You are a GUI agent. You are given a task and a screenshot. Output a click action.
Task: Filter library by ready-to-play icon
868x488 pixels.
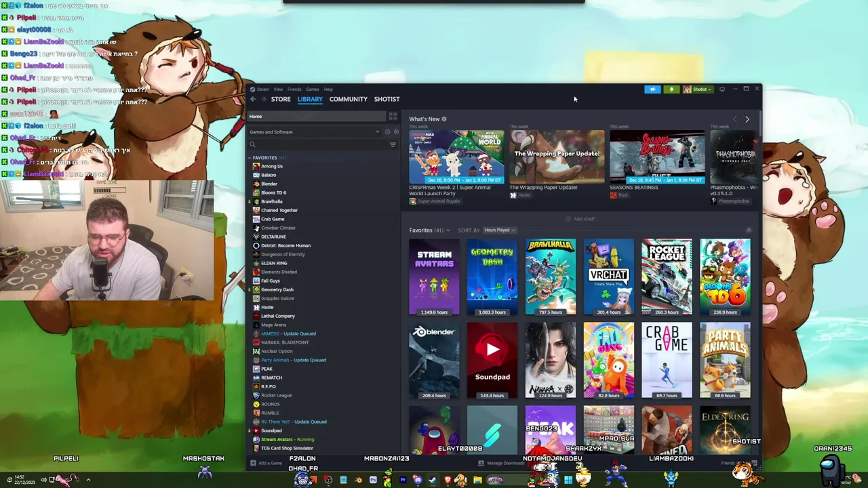396,132
